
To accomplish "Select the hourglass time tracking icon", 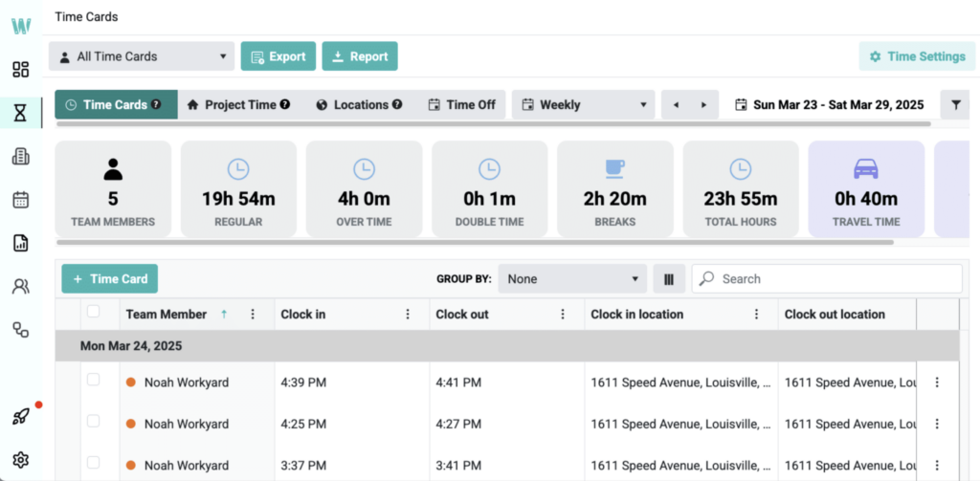I will (x=20, y=114).
